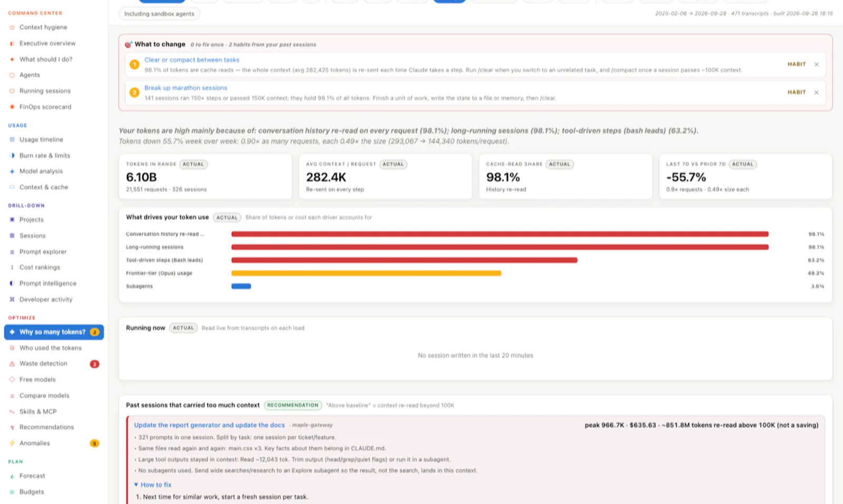The height and width of the screenshot is (504, 843).
Task: Click the blue Subagents bar
Action: click(241, 286)
